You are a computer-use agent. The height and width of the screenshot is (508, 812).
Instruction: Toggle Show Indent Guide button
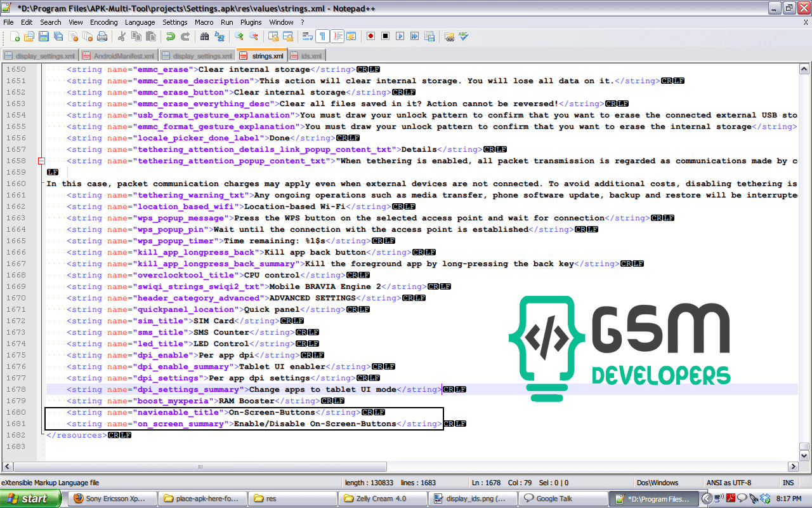[x=336, y=36]
